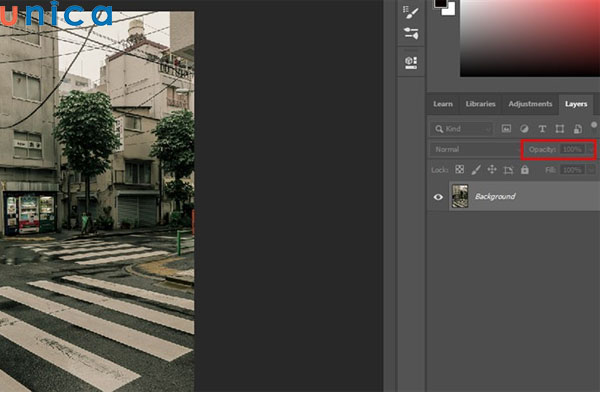Click the background color white swatch

[450, 10]
